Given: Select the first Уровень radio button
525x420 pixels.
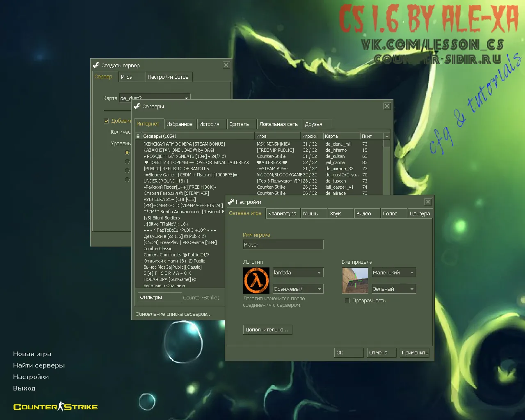Looking at the screenshot, I should (127, 153).
